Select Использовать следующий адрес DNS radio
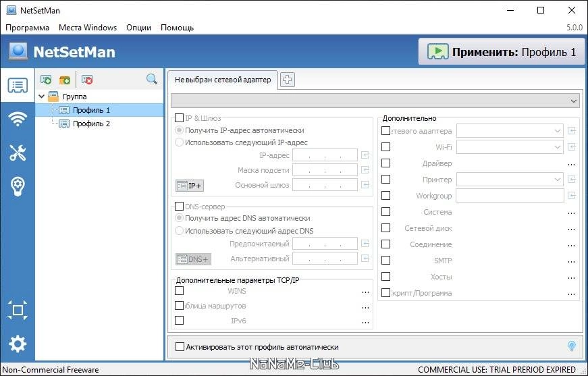 (180, 231)
